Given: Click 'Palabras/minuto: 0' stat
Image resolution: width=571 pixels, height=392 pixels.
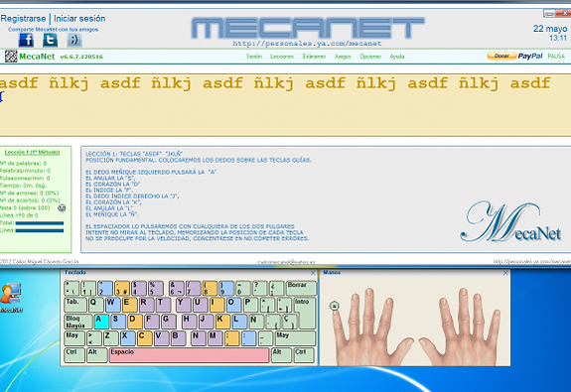Looking at the screenshot, I should 25,171.
